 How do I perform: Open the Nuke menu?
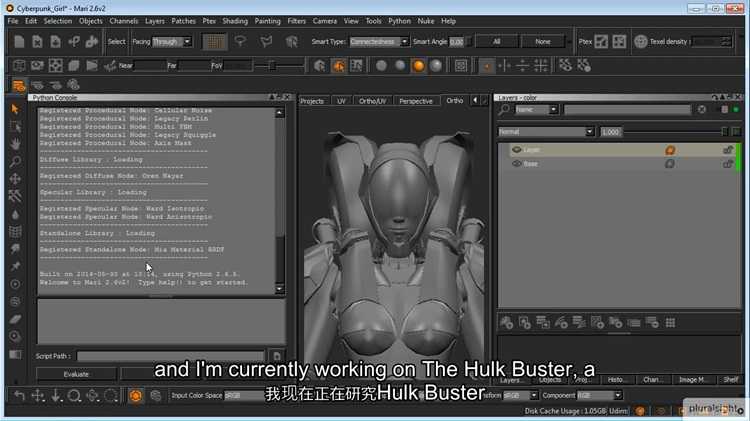click(426, 21)
